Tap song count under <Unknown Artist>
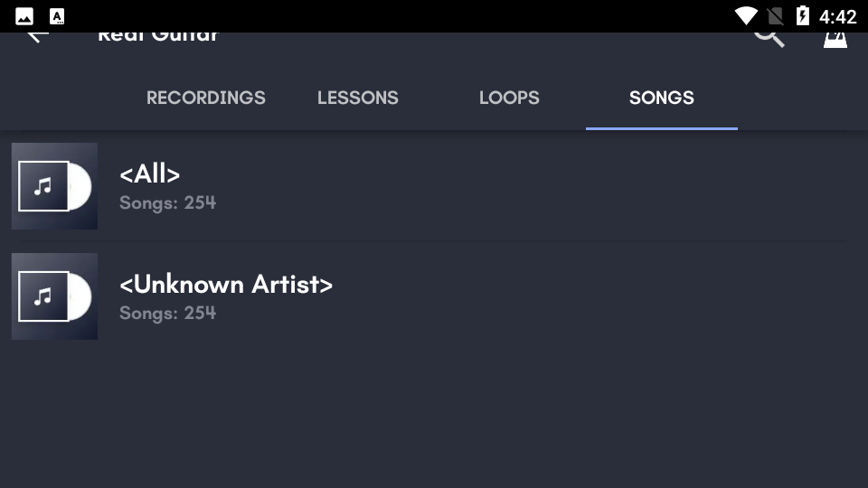The width and height of the screenshot is (868, 488). pyautogui.click(x=167, y=314)
